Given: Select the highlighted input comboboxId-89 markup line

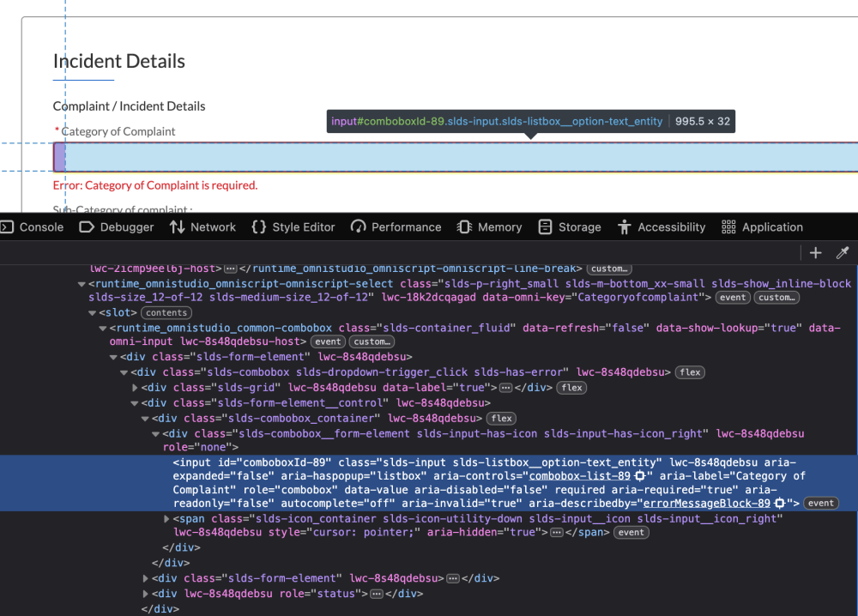Looking at the screenshot, I should pyautogui.click(x=429, y=483).
